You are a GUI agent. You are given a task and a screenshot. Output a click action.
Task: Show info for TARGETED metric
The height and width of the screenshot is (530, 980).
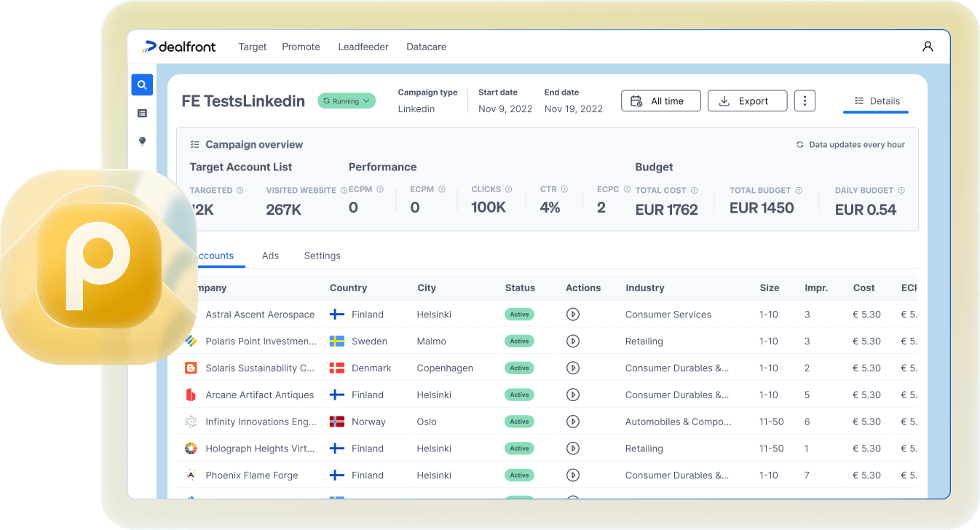240,190
